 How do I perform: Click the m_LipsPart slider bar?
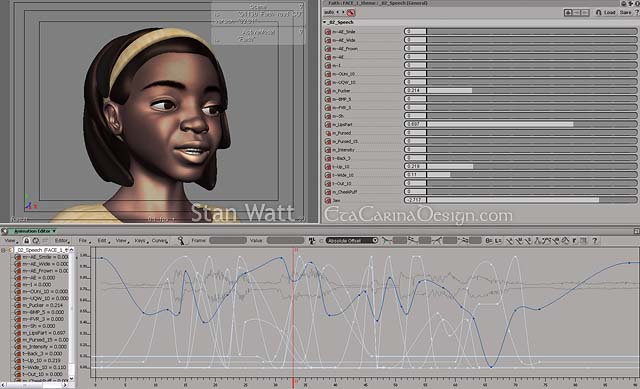tap(520, 124)
